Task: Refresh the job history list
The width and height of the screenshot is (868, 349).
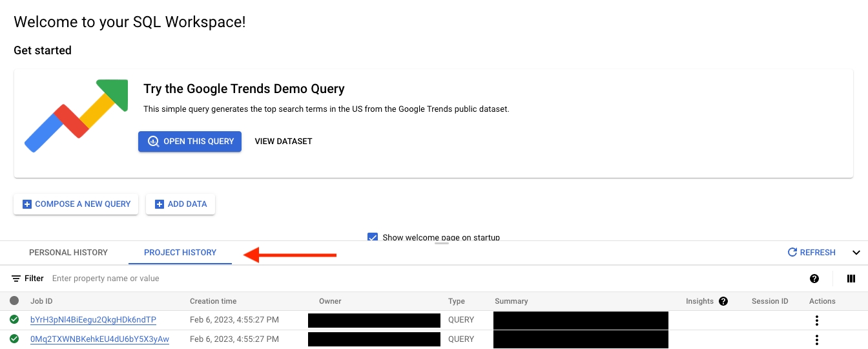Action: coord(812,253)
